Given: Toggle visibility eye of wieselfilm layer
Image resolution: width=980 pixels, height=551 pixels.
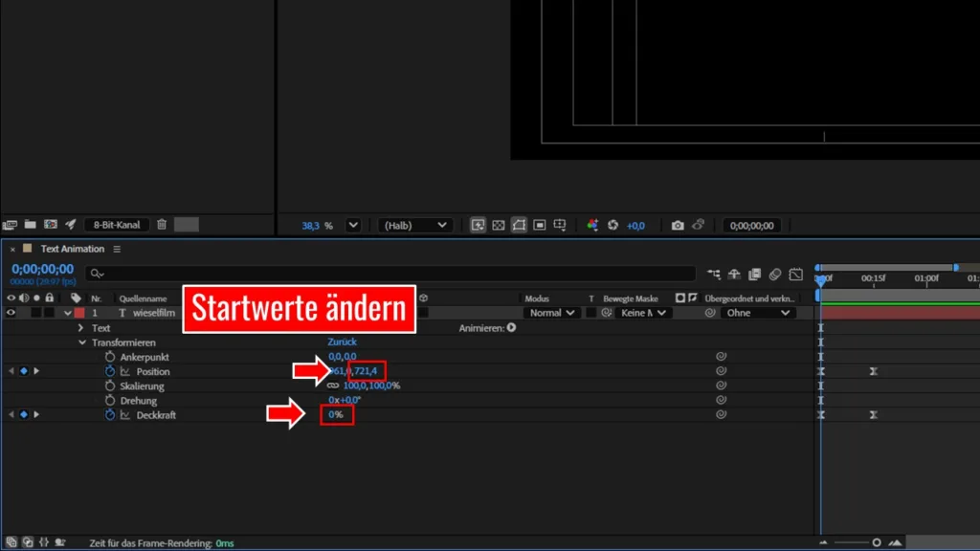Looking at the screenshot, I should [11, 313].
